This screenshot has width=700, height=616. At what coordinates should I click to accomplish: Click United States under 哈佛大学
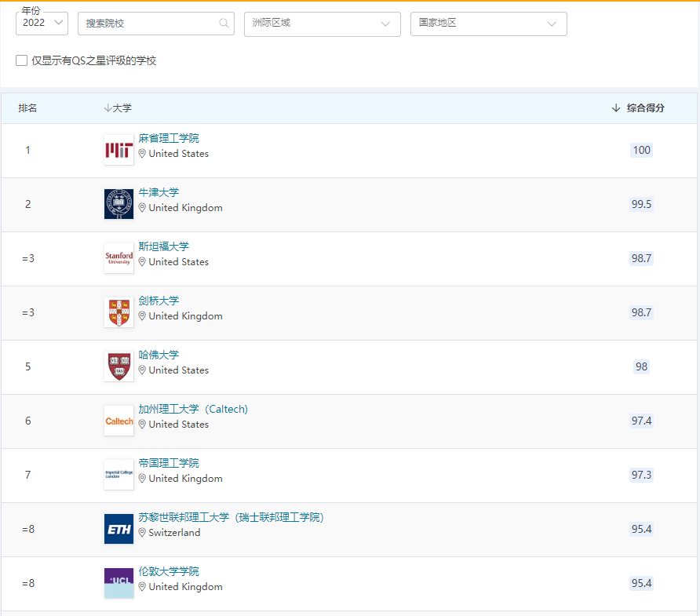(179, 370)
